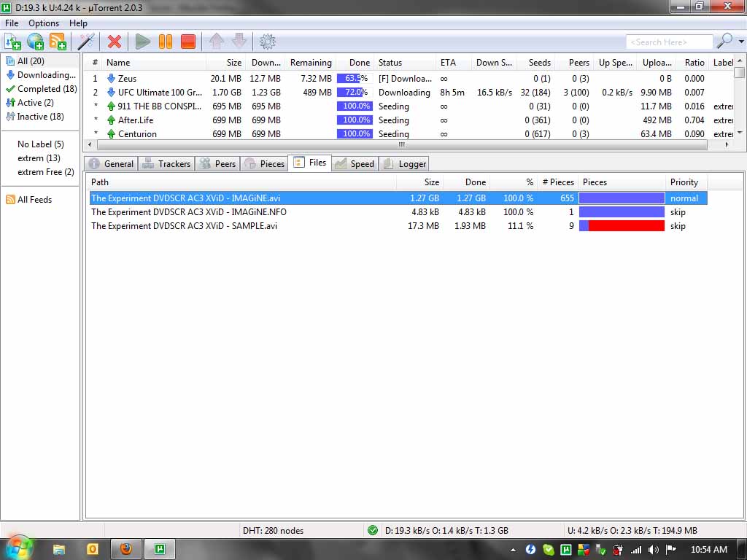Click the Move Up Queue arrow icon

pyautogui.click(x=216, y=42)
